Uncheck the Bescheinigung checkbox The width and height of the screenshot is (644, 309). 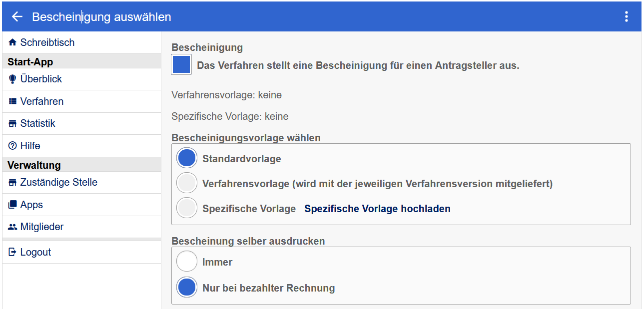pos(181,64)
